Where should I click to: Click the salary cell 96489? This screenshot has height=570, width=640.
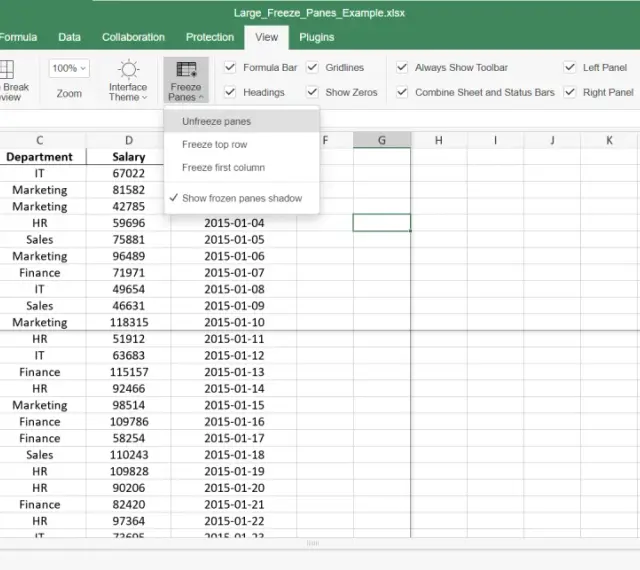[x=129, y=256]
